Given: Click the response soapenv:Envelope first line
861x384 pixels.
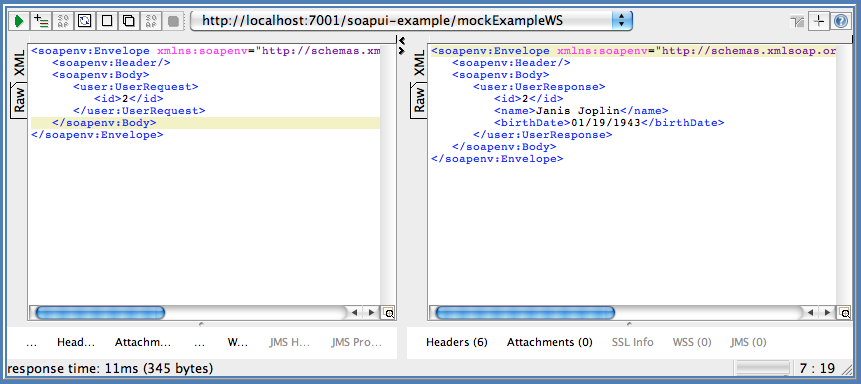Looking at the screenshot, I should click(633, 51).
